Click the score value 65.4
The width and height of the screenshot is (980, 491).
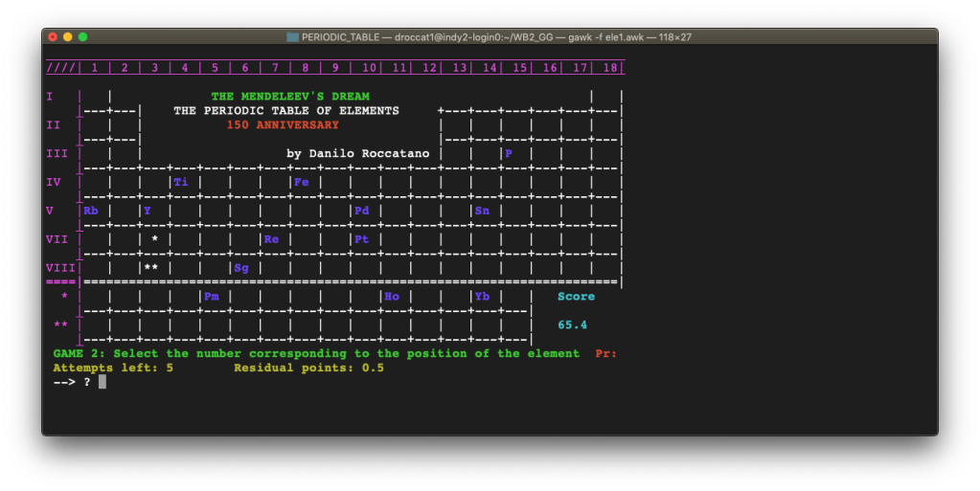pos(573,325)
